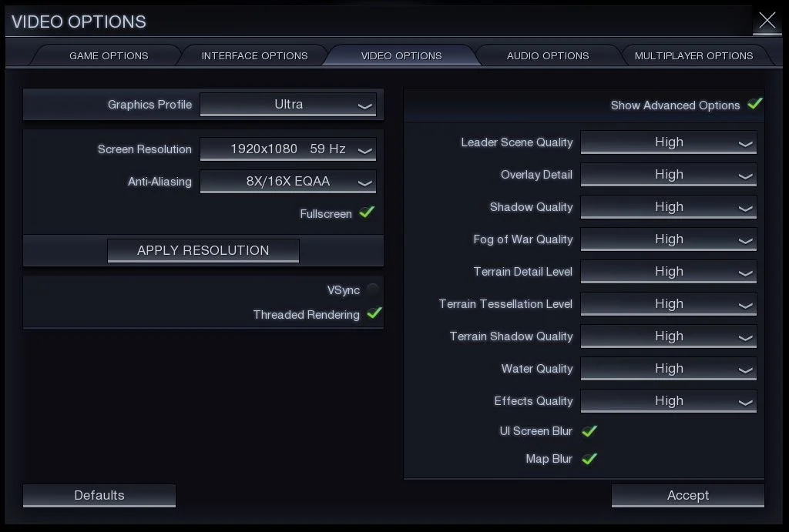Expand the Terrain Detail Level dropdown
789x532 pixels.
(669, 272)
